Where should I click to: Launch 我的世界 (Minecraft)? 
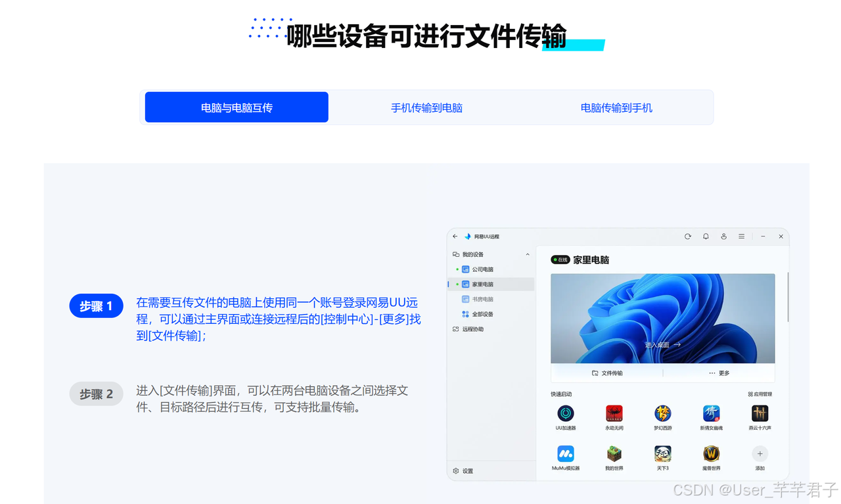pos(614,455)
